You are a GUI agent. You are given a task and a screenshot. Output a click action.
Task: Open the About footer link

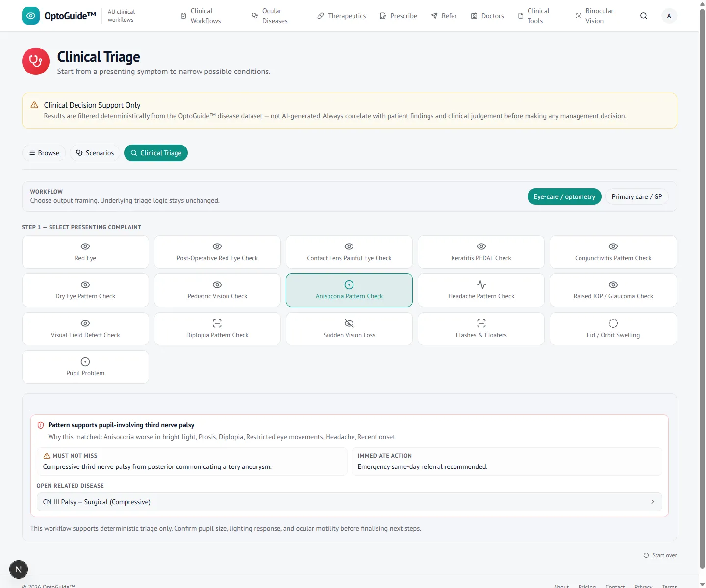[561, 586]
